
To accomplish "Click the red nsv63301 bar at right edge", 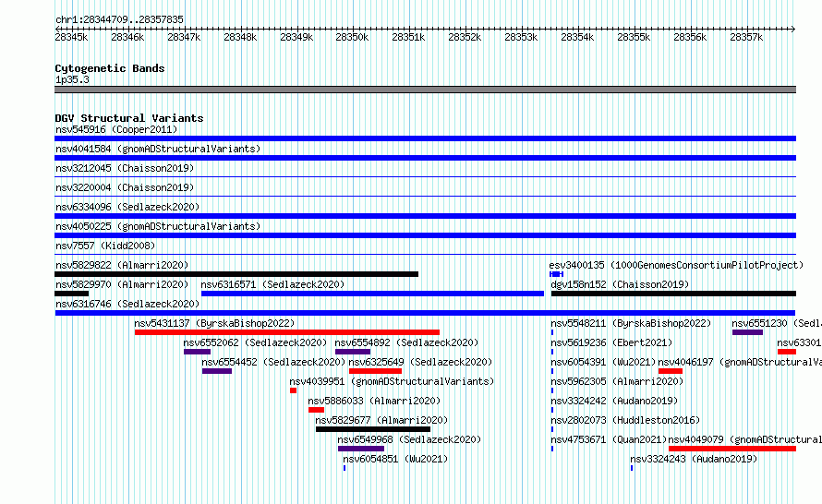I will click(x=787, y=352).
